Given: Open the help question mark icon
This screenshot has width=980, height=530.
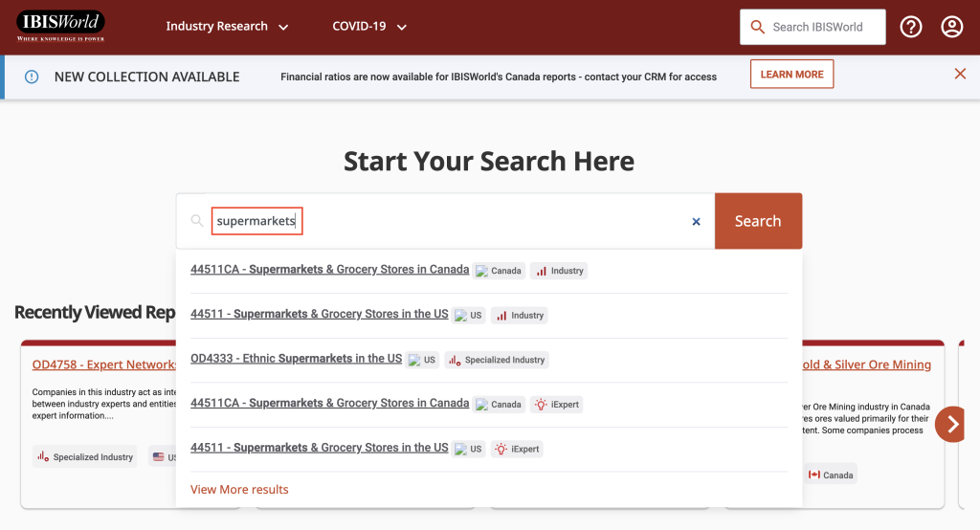Looking at the screenshot, I should [x=911, y=27].
